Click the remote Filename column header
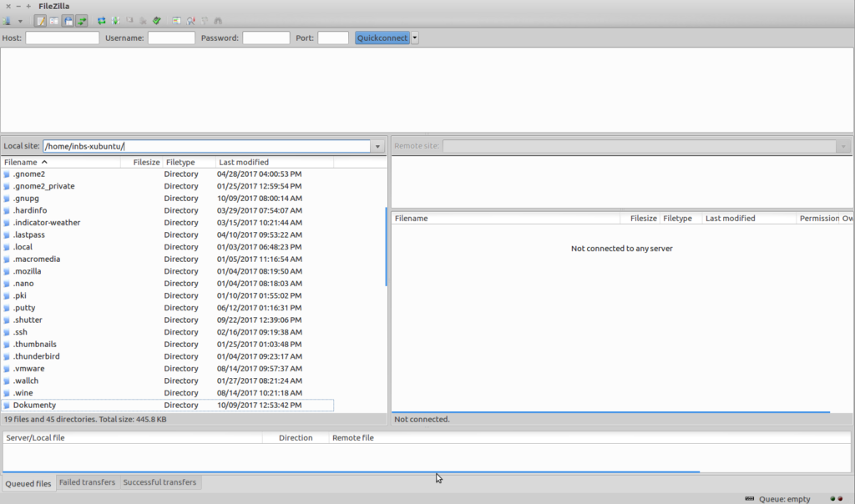The height and width of the screenshot is (504, 855). [x=505, y=218]
